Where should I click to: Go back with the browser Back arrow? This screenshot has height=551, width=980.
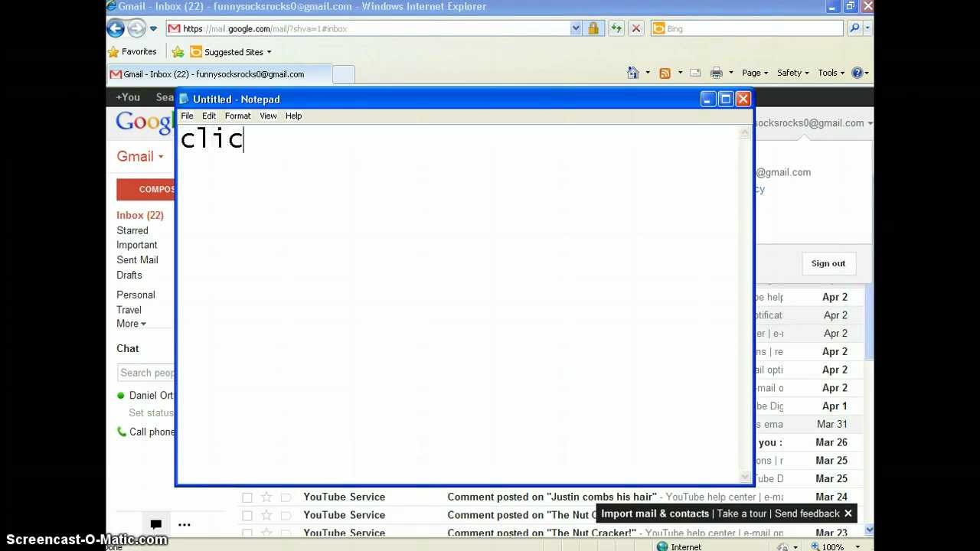click(x=116, y=29)
